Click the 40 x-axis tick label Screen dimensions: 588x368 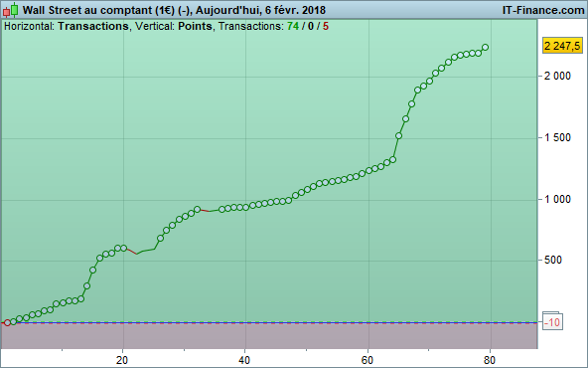tap(244, 360)
